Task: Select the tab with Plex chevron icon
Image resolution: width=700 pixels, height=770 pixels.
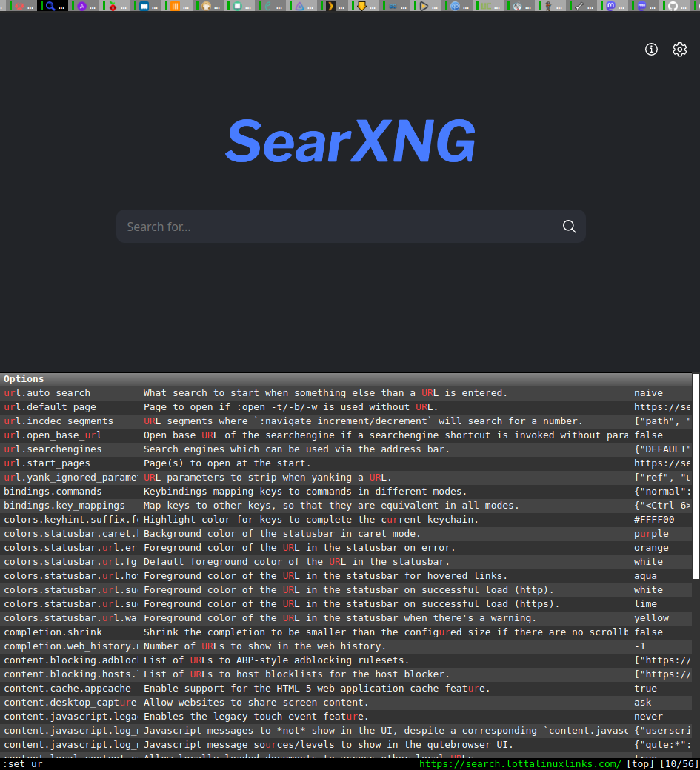Action: pyautogui.click(x=331, y=6)
